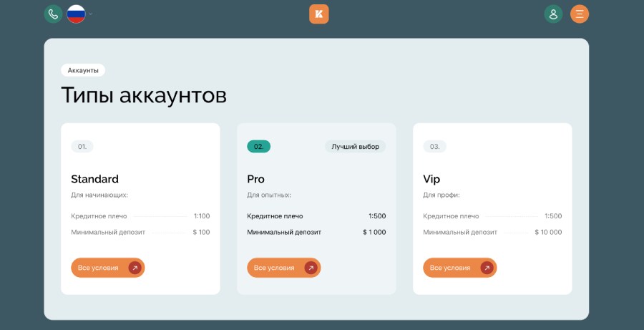
Task: Click Для опытных: subtitle
Action: click(x=269, y=195)
